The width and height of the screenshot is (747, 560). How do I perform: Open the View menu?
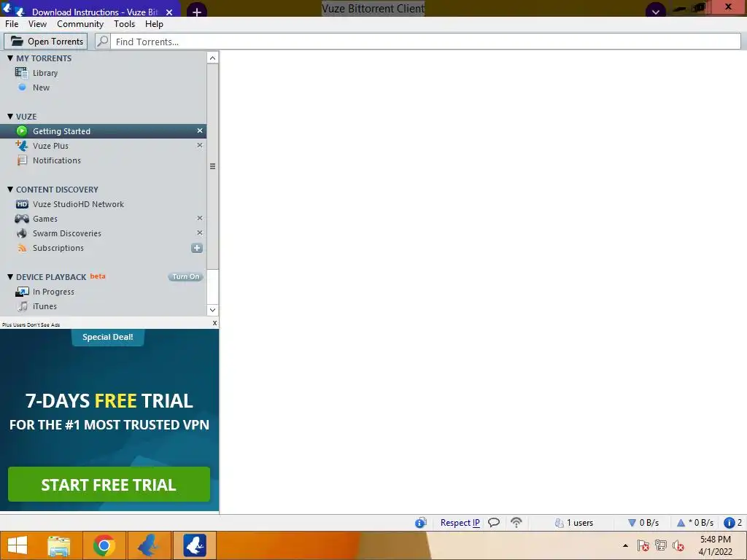coord(37,24)
